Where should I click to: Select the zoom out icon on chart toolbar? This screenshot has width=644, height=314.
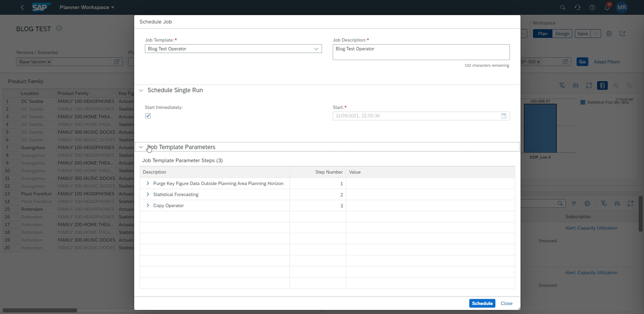tap(629, 85)
